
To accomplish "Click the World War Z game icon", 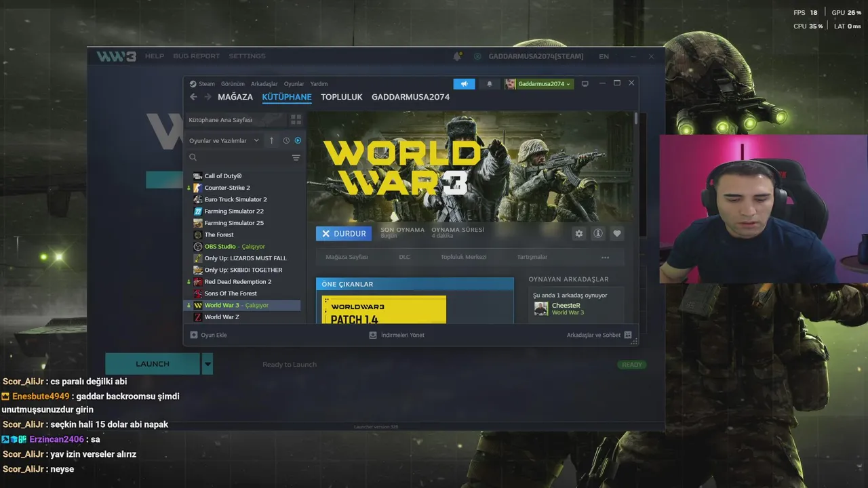I will coord(197,317).
